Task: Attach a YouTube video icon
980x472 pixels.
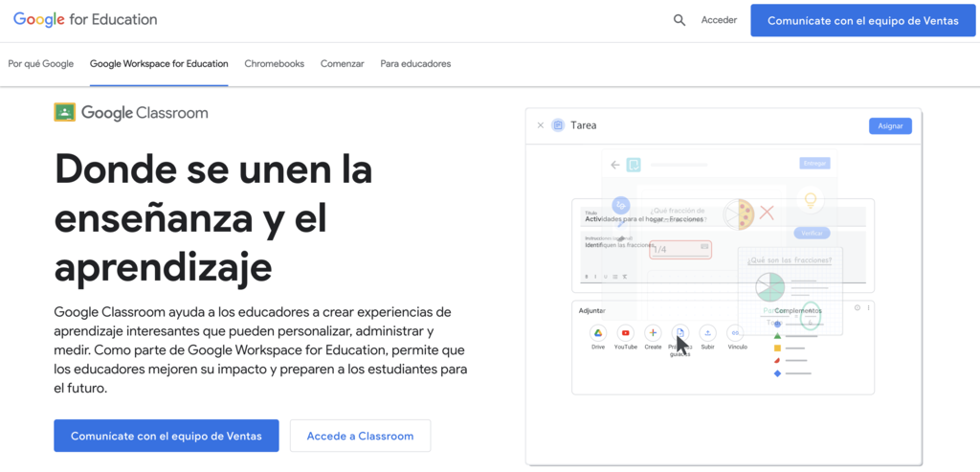Action: click(626, 332)
